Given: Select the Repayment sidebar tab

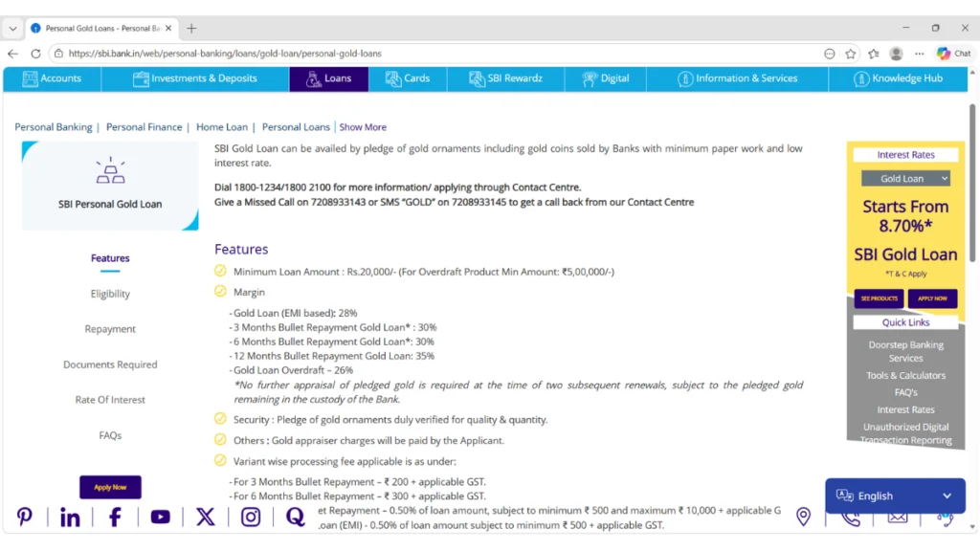Looking at the screenshot, I should click(x=110, y=329).
